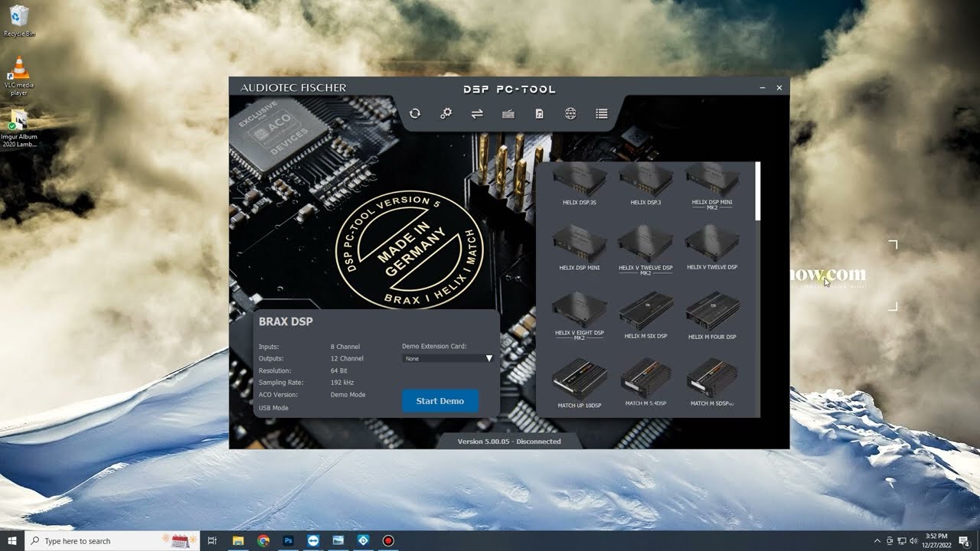Open the notification center with 4 notifications
Image resolution: width=980 pixels, height=551 pixels.
click(x=964, y=541)
